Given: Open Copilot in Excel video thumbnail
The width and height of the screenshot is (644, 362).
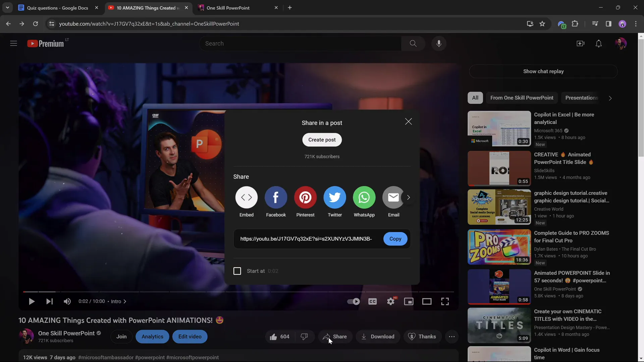Looking at the screenshot, I should [499, 129].
